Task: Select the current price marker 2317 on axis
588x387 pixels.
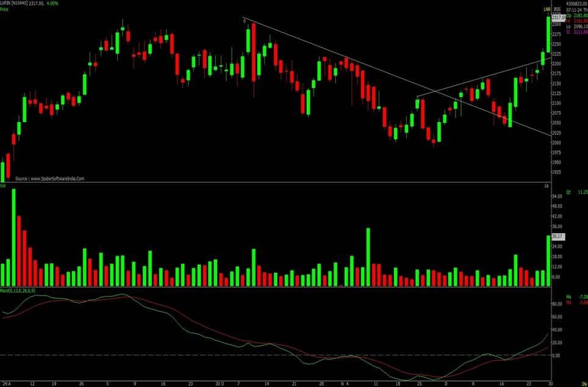Action: tap(556, 18)
